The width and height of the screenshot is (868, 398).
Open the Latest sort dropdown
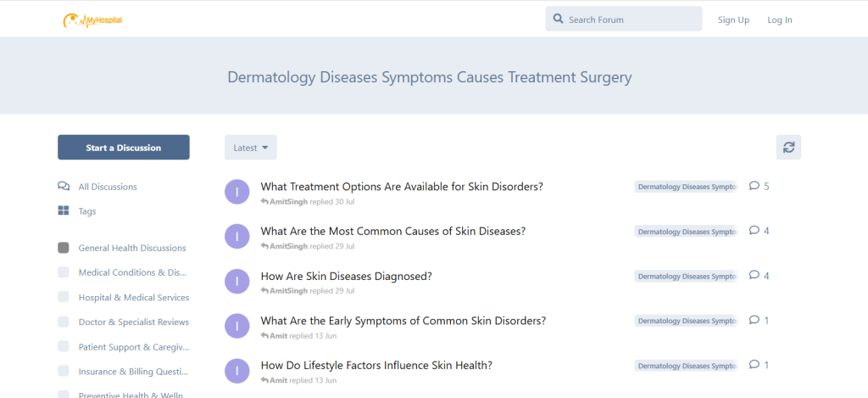250,147
